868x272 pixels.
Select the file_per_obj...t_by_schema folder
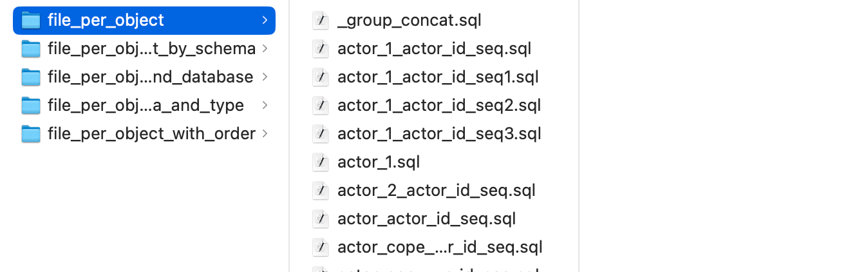(x=151, y=49)
